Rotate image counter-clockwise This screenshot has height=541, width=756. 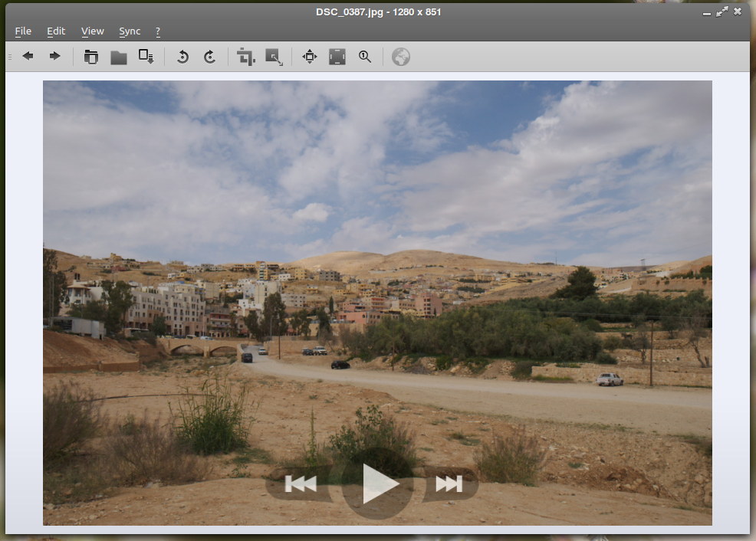[x=182, y=57]
